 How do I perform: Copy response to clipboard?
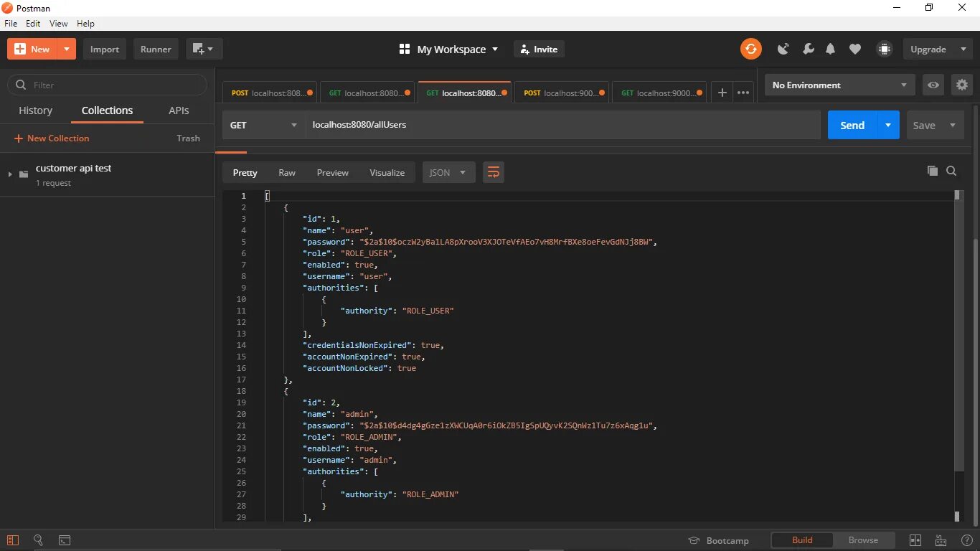point(933,171)
